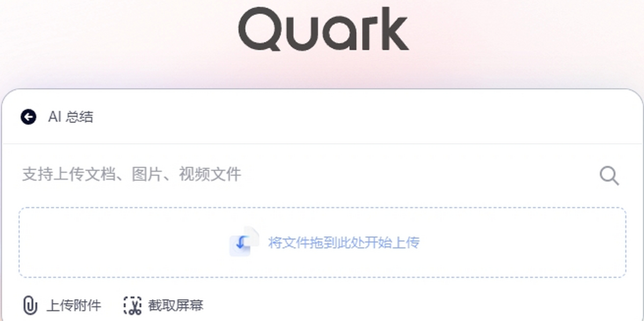The height and width of the screenshot is (321, 644).
Task: Click the dashed file drop zone area
Action: 323,243
